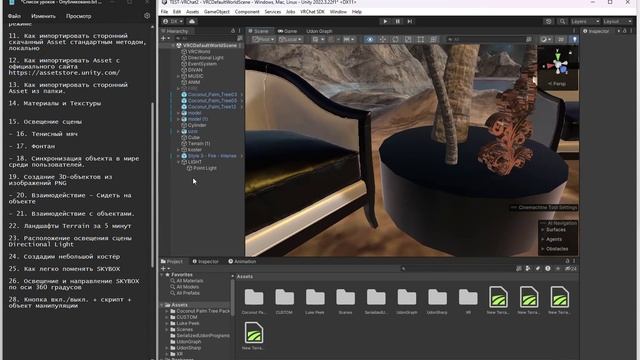Image resolution: width=640 pixels, height=360 pixels.
Task: Open the Hierarchy create (+) dropdown
Action: click(x=165, y=38)
